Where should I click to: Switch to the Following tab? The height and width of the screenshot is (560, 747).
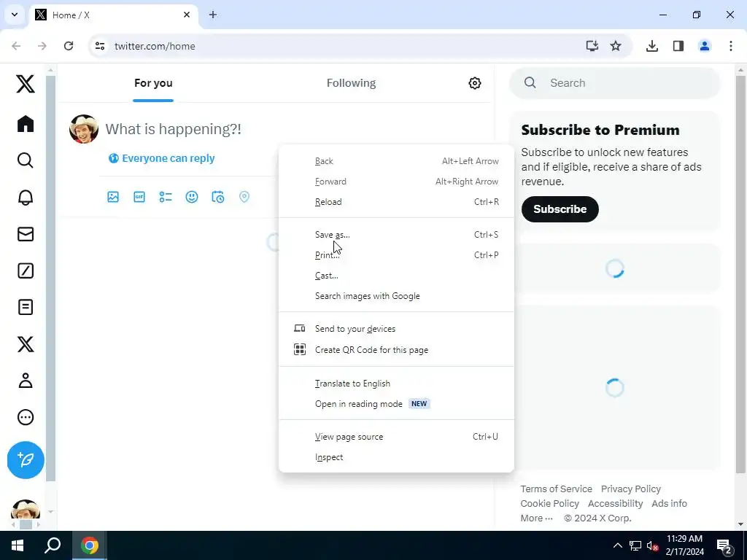351,83
